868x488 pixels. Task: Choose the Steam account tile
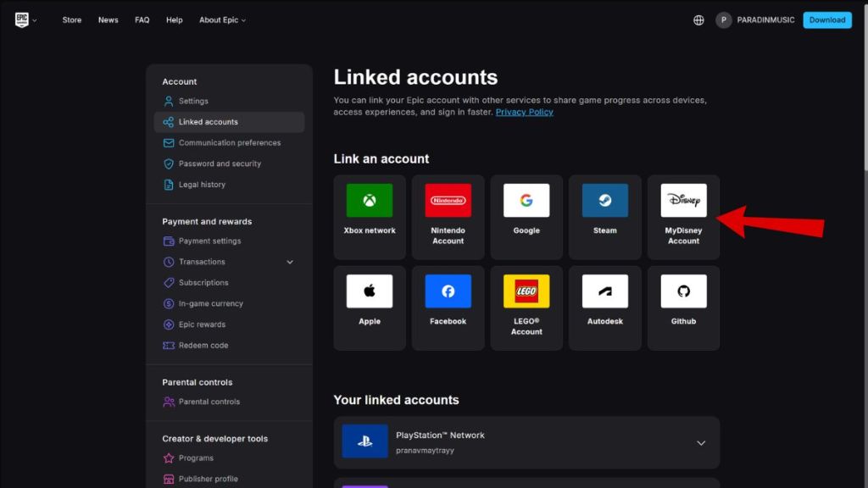coord(604,216)
